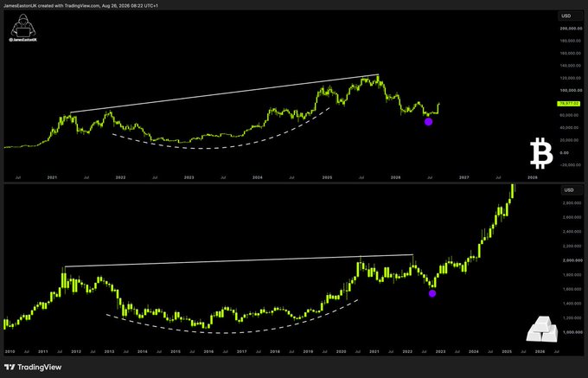The width and height of the screenshot is (588, 378).
Task: Click the 2024 label on Bitcoin time axis
Action: tap(258, 177)
